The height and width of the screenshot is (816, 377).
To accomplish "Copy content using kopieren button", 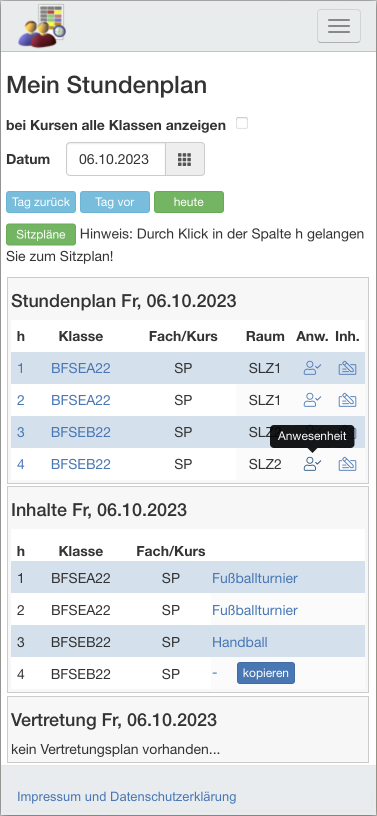I will [266, 673].
